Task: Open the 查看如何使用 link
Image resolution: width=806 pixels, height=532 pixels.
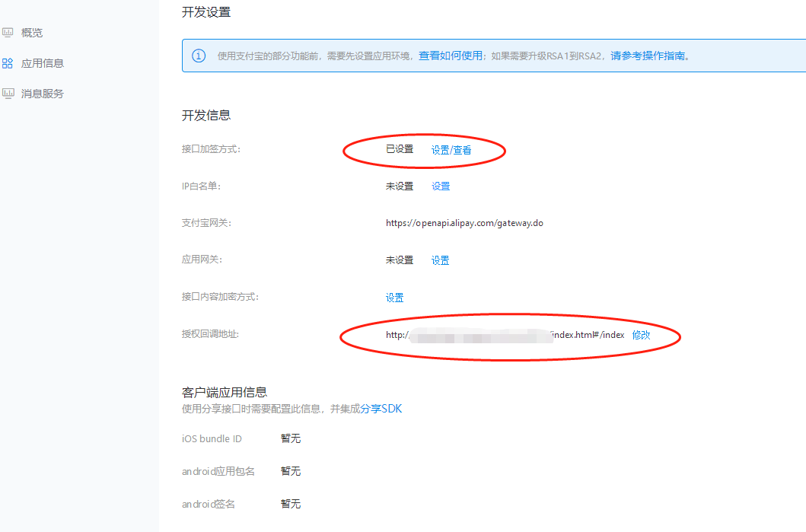Action: 451,56
